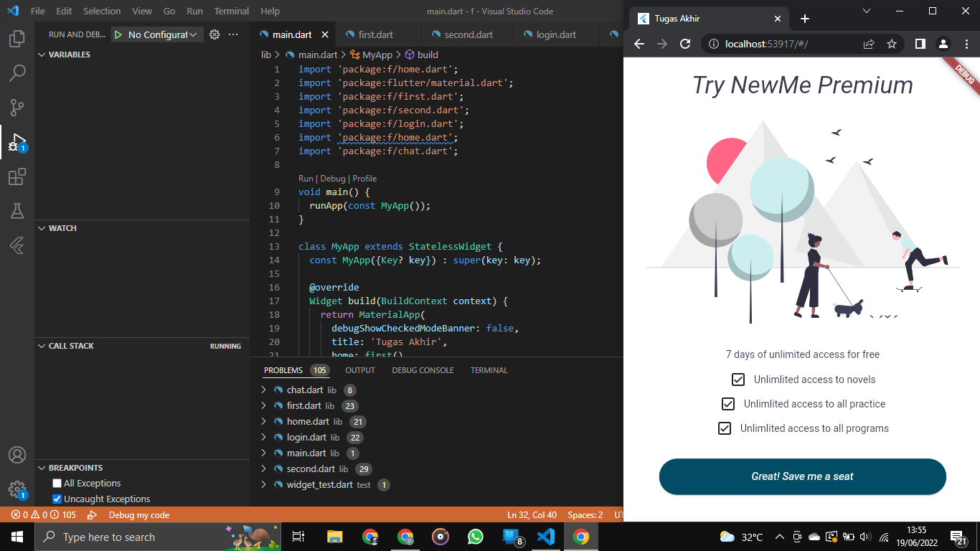
Task: Enable All Exceptions breakpoint checkbox
Action: (57, 484)
